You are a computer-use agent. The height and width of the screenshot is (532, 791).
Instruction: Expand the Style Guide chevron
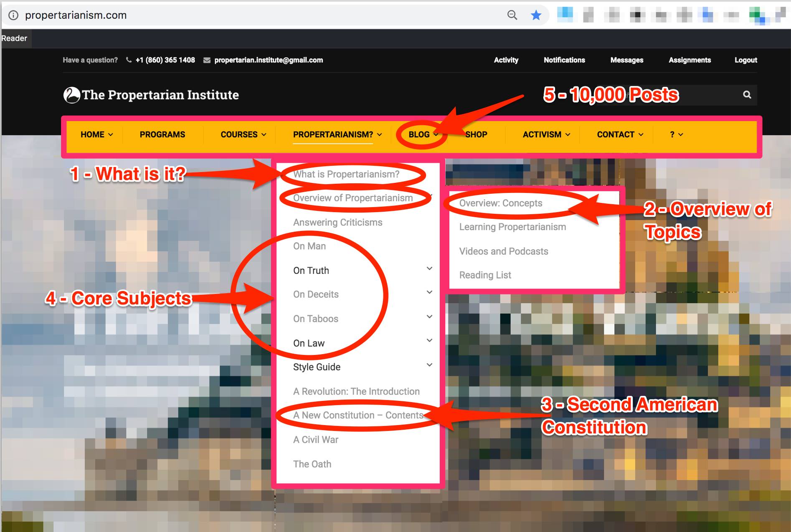[x=429, y=365]
